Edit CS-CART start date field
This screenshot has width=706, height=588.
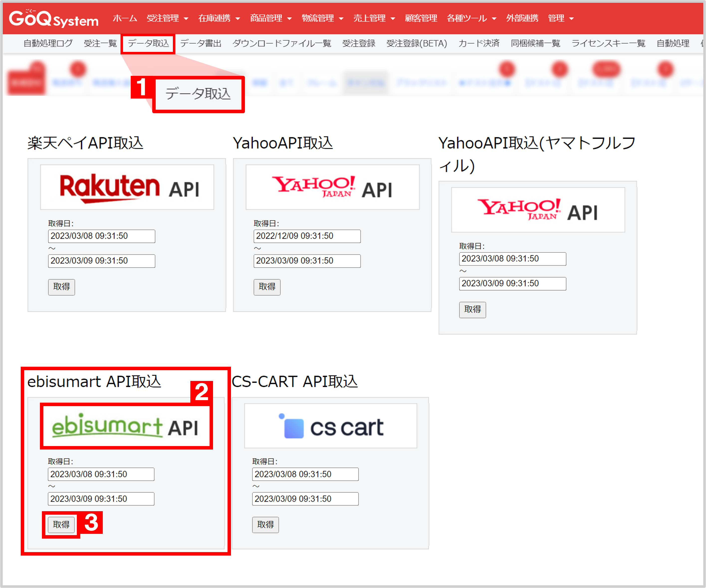click(305, 474)
